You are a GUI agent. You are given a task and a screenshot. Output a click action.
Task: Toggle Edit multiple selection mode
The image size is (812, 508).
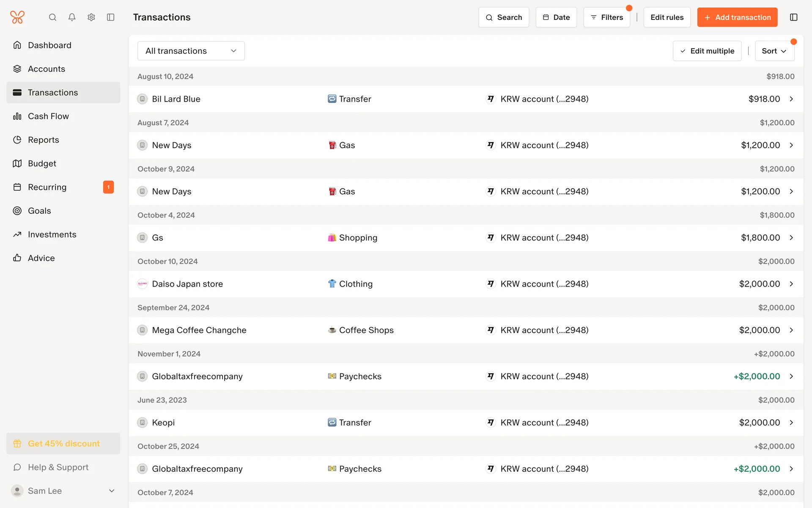coord(707,51)
